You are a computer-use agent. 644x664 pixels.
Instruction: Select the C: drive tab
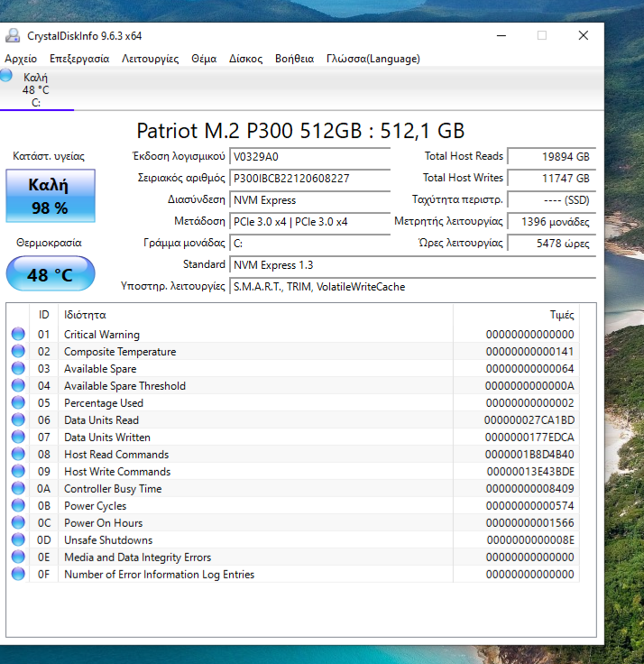point(36,89)
